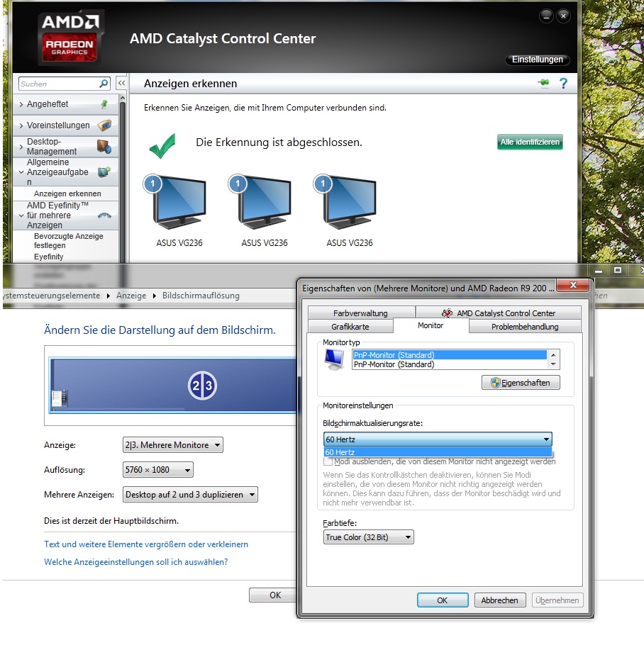This screenshot has width=644, height=645.
Task: Minimize the Catalyst Control Center window
Action: point(546,16)
